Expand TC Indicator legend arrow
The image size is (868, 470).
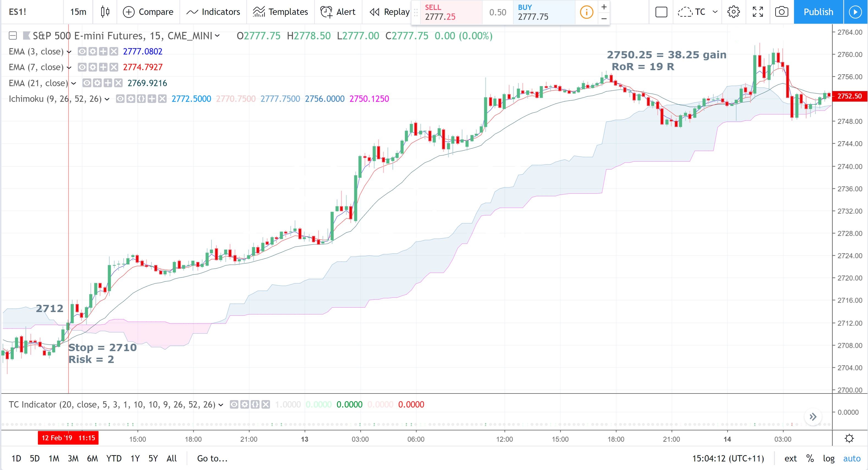[221, 405]
